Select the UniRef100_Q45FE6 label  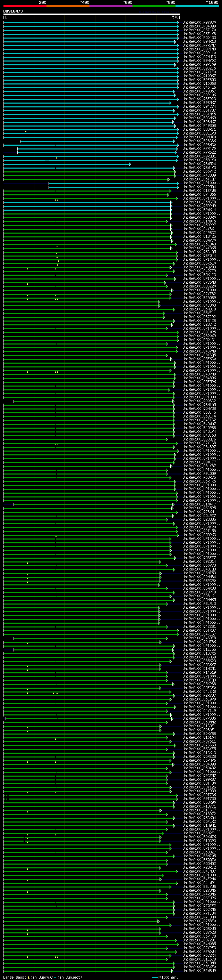[x=199, y=88]
